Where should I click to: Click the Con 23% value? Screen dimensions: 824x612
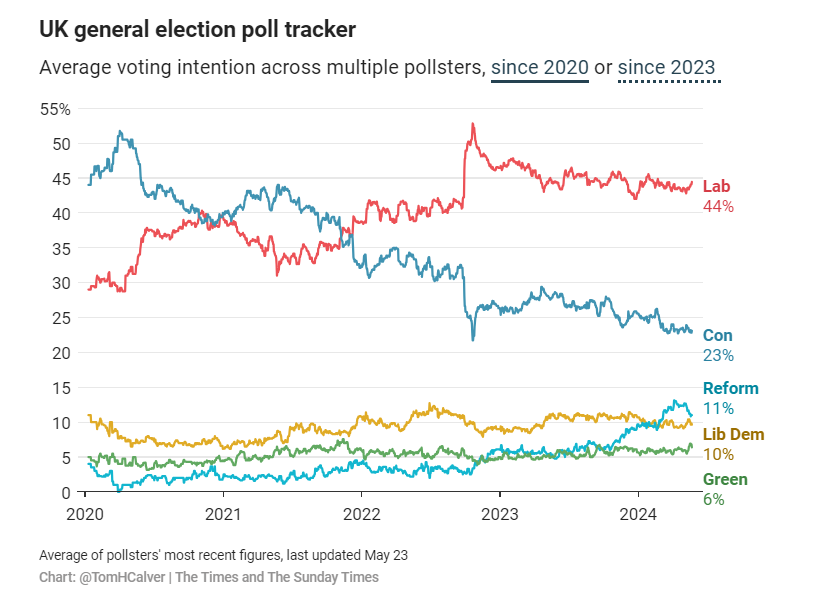point(718,356)
